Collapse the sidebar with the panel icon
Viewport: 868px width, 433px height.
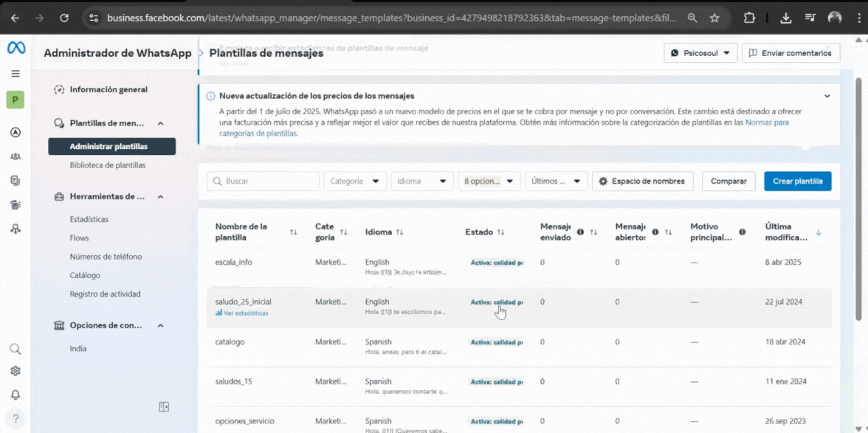pyautogui.click(x=164, y=407)
